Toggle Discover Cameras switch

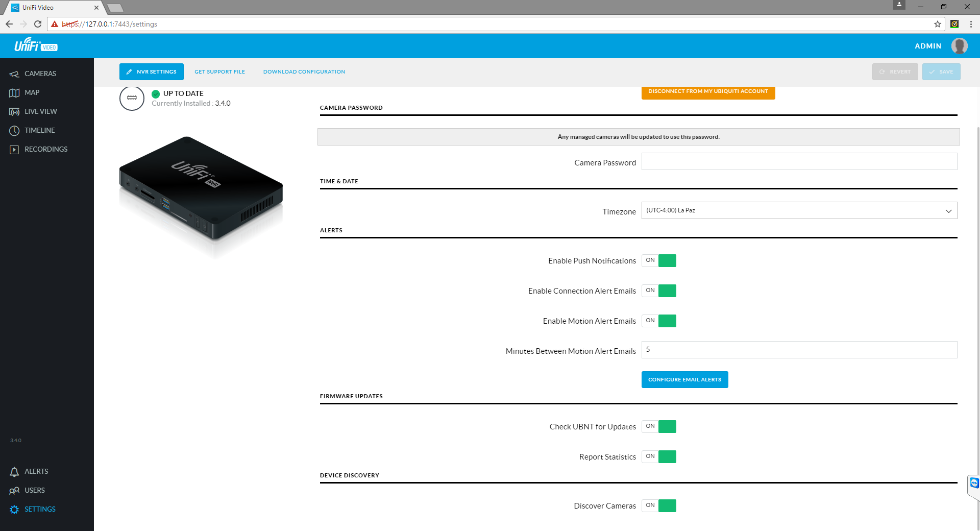click(659, 505)
